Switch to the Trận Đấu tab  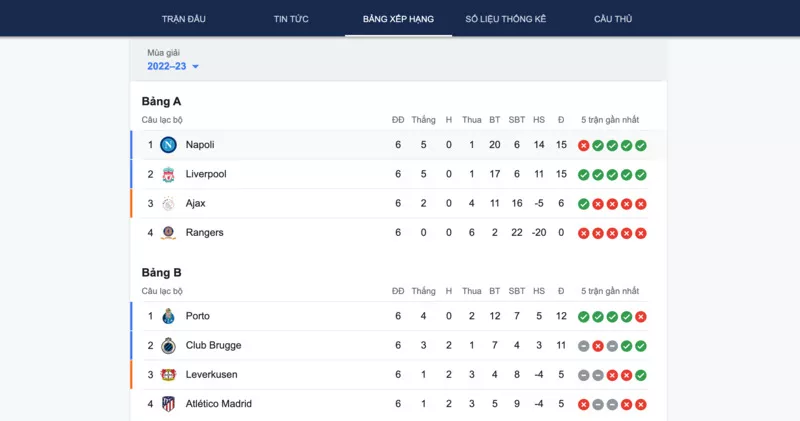184,19
